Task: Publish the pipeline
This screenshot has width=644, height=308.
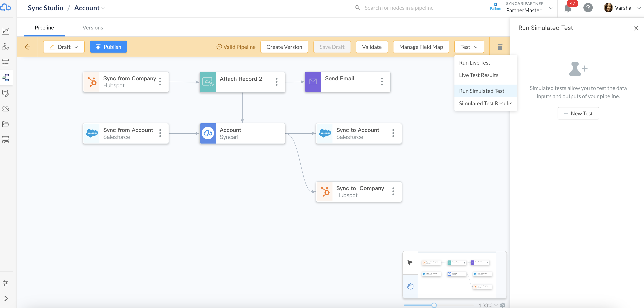Action: (x=108, y=47)
